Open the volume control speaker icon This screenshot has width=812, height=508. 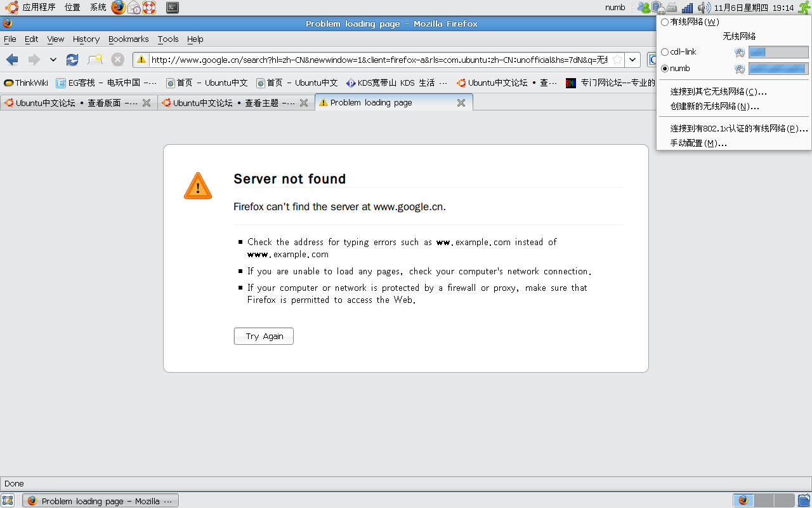coord(704,8)
